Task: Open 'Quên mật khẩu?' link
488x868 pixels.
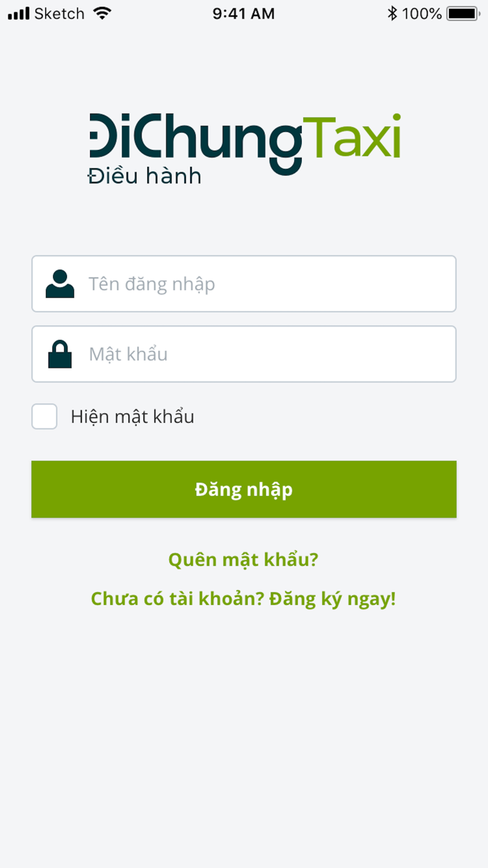Action: coord(243,559)
